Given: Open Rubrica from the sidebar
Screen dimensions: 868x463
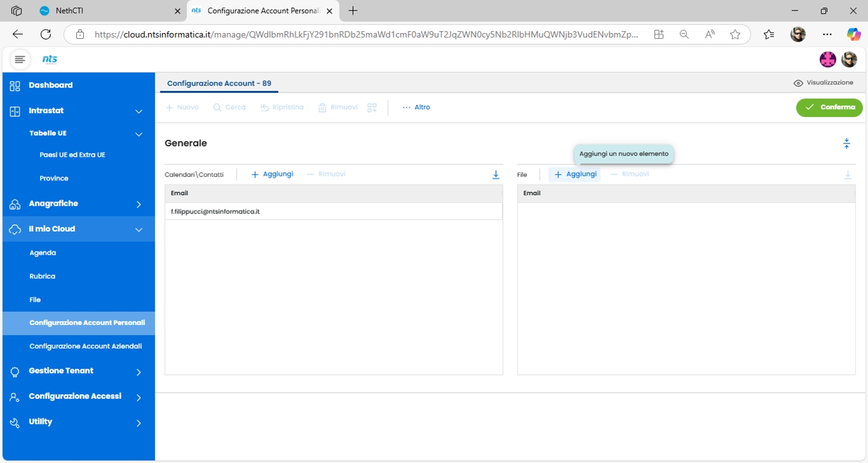Looking at the screenshot, I should [42, 276].
